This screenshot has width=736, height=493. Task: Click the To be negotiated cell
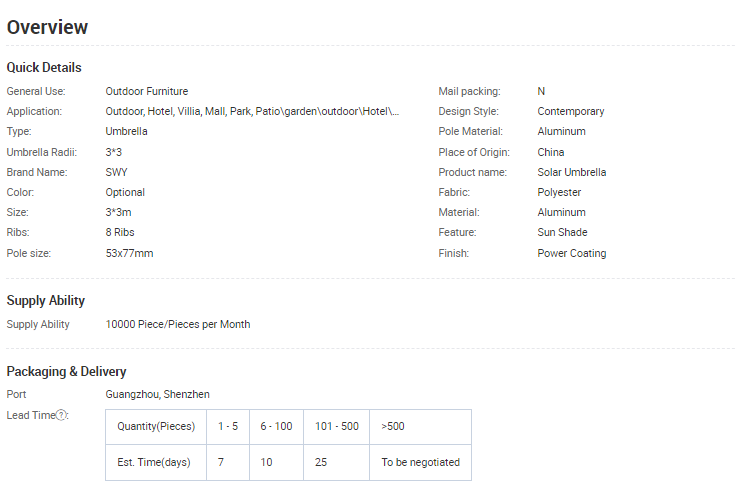tap(420, 462)
